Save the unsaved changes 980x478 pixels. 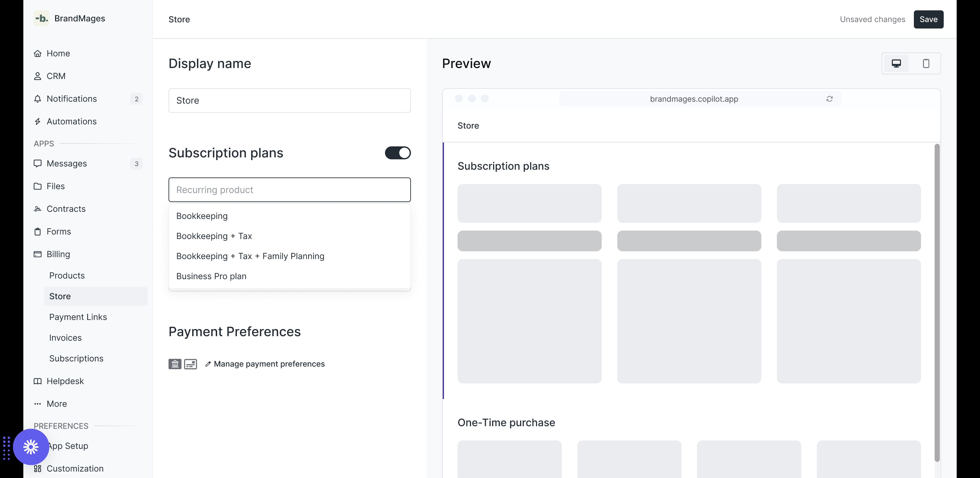coord(928,19)
